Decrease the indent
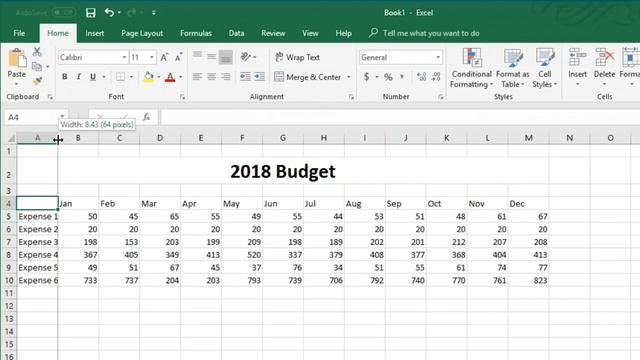The image size is (640, 360). (x=245, y=77)
